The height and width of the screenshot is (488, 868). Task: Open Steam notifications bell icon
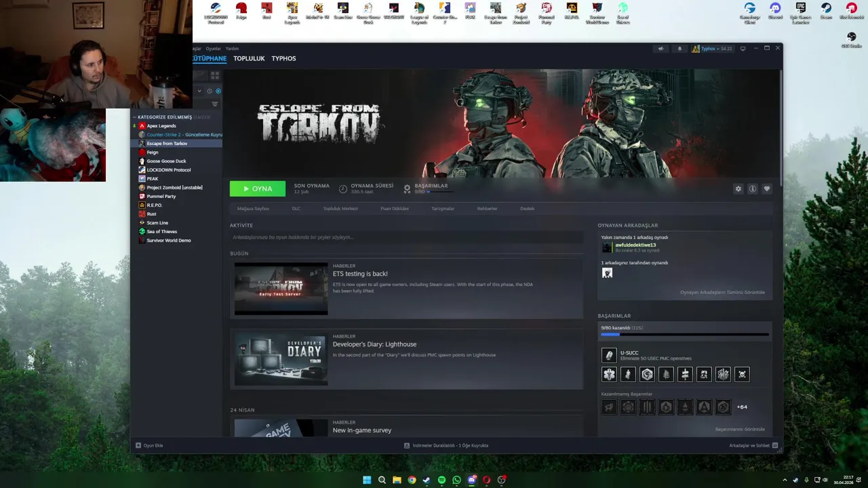point(679,49)
